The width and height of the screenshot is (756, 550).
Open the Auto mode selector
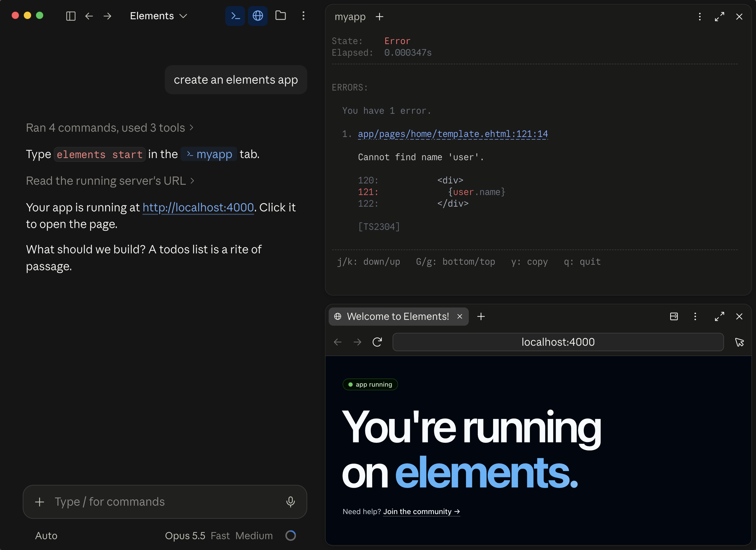click(x=46, y=536)
